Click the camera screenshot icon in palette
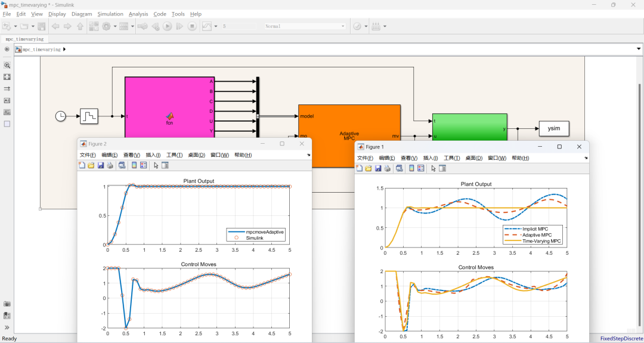The height and width of the screenshot is (343, 644). click(x=7, y=304)
